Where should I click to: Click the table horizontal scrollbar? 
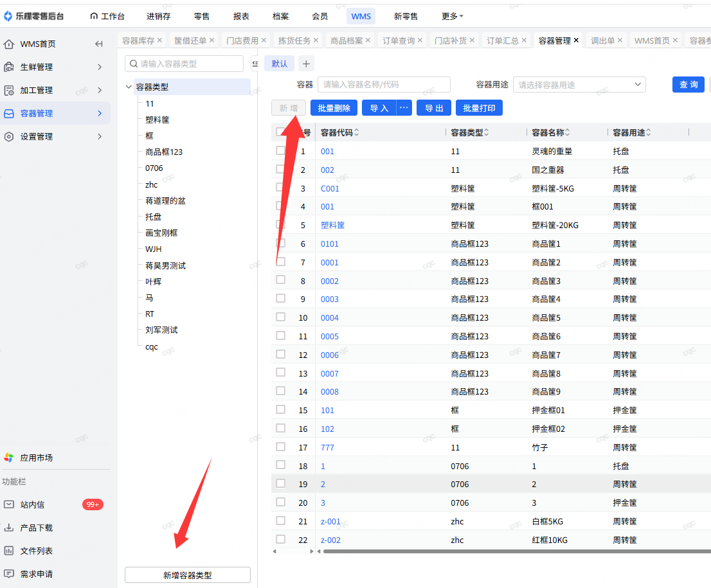[517, 551]
